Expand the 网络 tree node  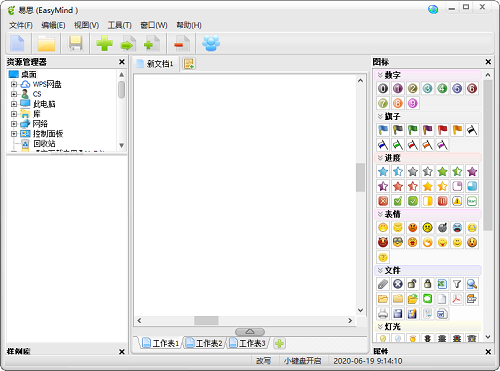point(14,124)
